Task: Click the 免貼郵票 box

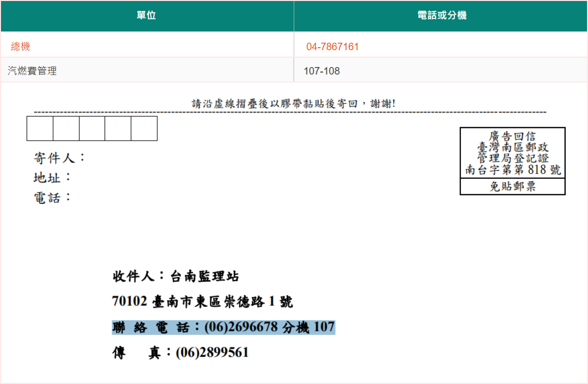Action: point(513,186)
